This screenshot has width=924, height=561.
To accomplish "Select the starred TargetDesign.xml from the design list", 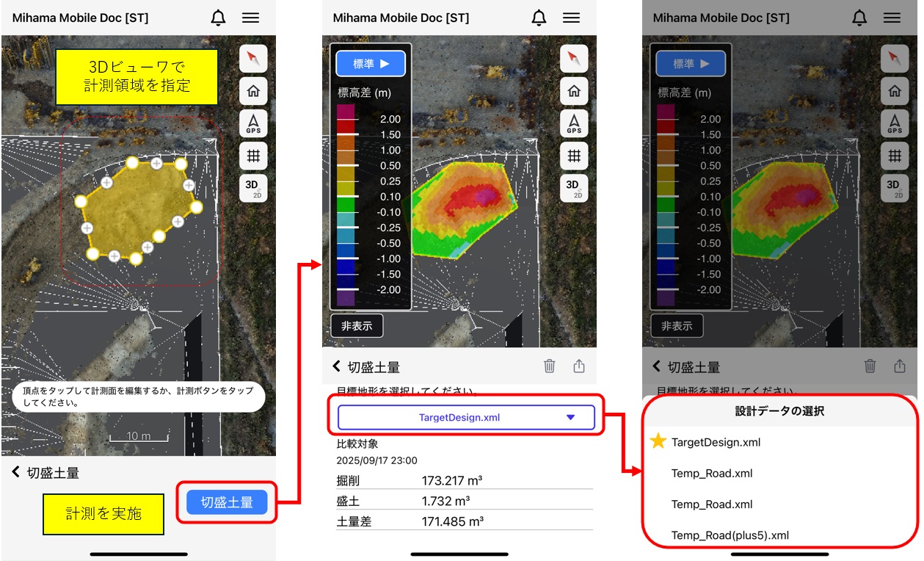I will point(716,442).
